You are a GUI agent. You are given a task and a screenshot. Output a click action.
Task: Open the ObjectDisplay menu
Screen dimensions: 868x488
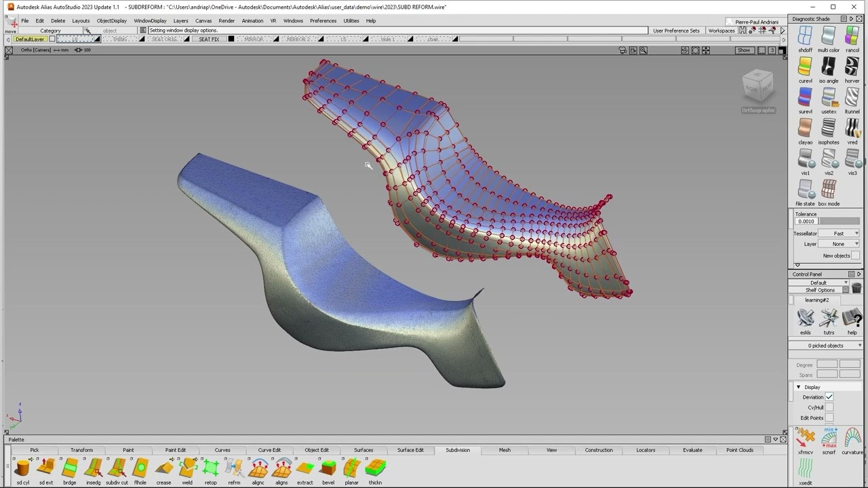[x=112, y=21]
